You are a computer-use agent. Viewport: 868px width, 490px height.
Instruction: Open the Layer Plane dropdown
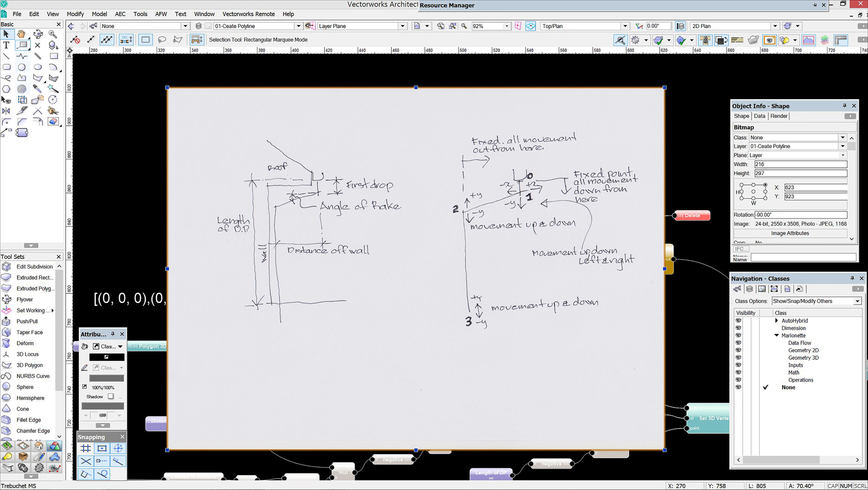[362, 26]
